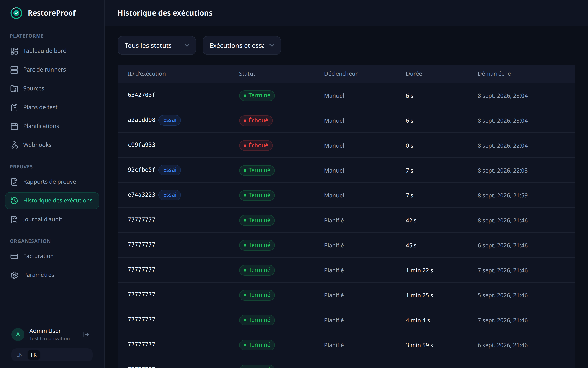Click the 3 min 59 s duration
588x368 pixels.
coord(419,345)
